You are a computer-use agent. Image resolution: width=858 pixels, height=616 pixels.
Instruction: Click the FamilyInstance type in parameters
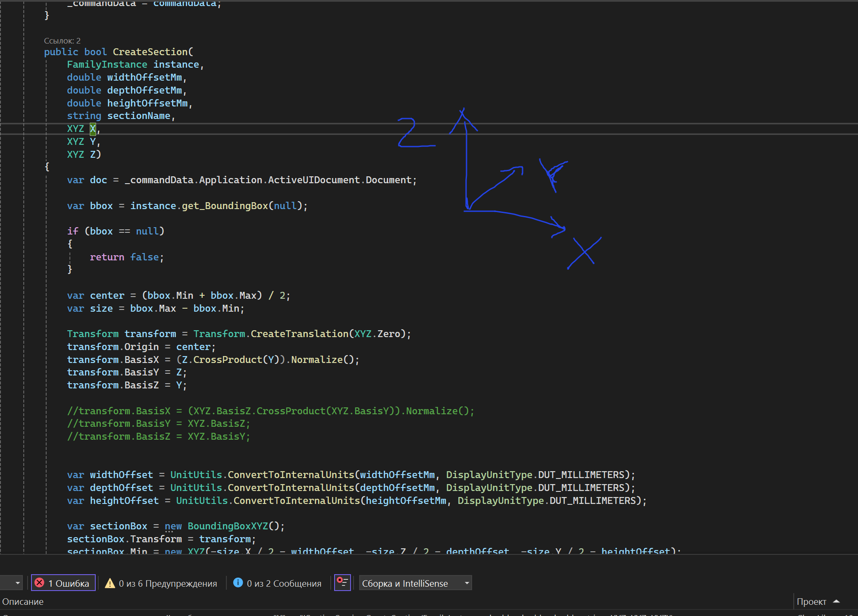(x=107, y=65)
